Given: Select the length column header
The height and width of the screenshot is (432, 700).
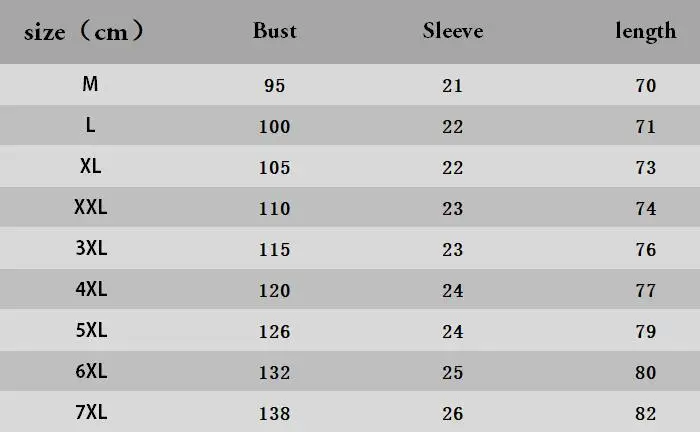Looking at the screenshot, I should (645, 32).
